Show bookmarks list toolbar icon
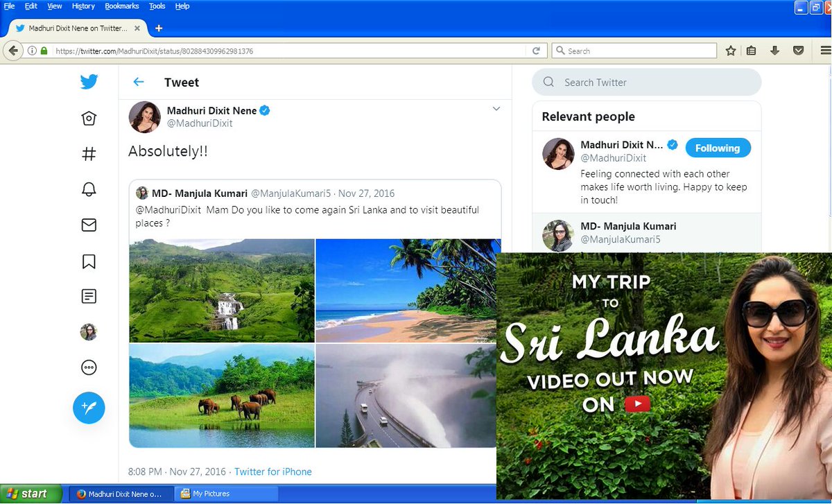Image resolution: width=832 pixels, height=504 pixels. pyautogui.click(x=752, y=51)
